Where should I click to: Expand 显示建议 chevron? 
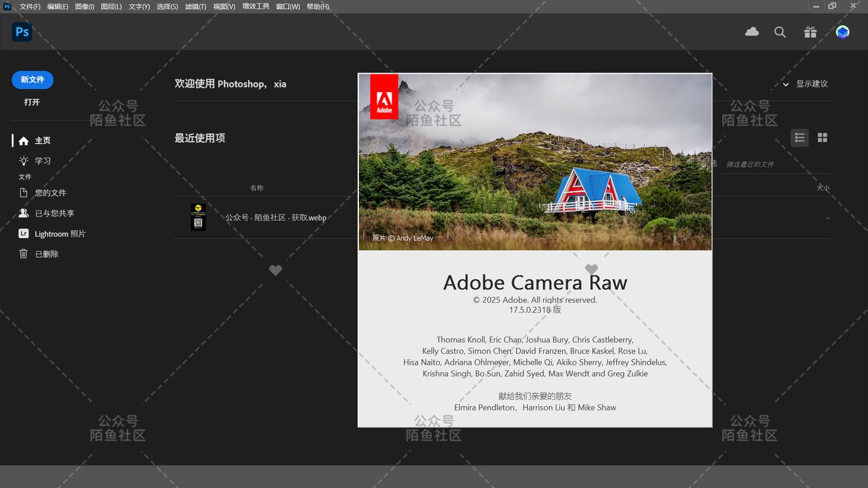786,84
